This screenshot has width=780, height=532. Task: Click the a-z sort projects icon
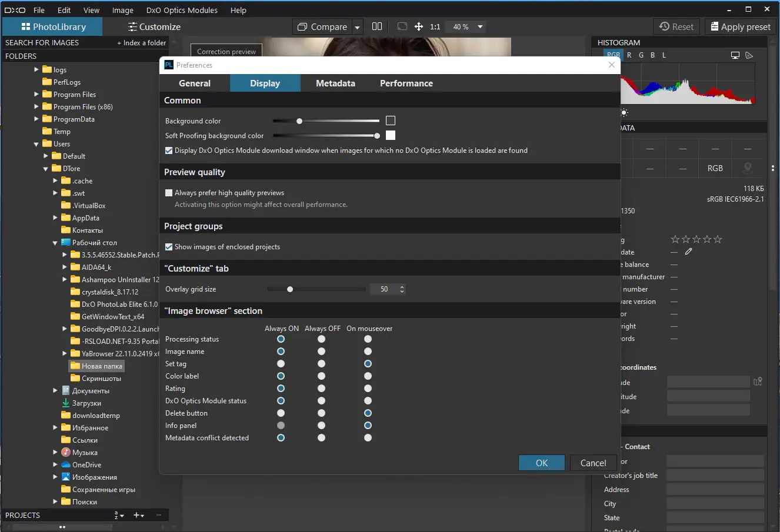tap(119, 515)
